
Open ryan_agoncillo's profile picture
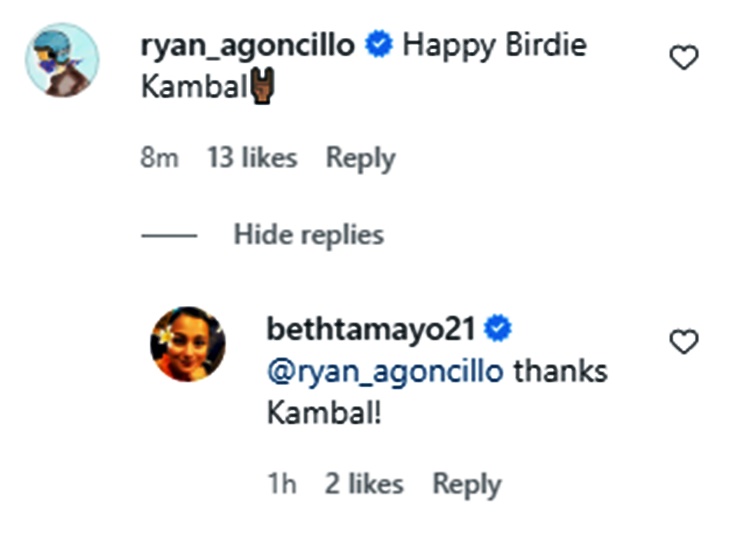coord(62,60)
